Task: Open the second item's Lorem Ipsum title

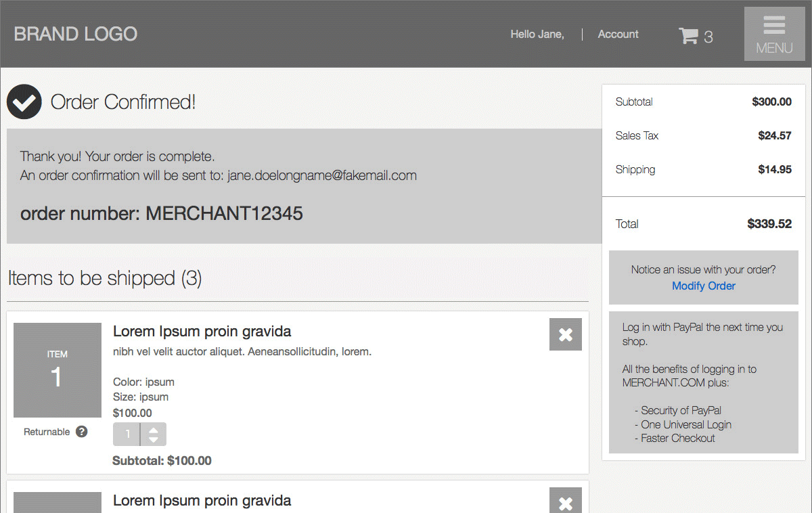Action: point(202,501)
